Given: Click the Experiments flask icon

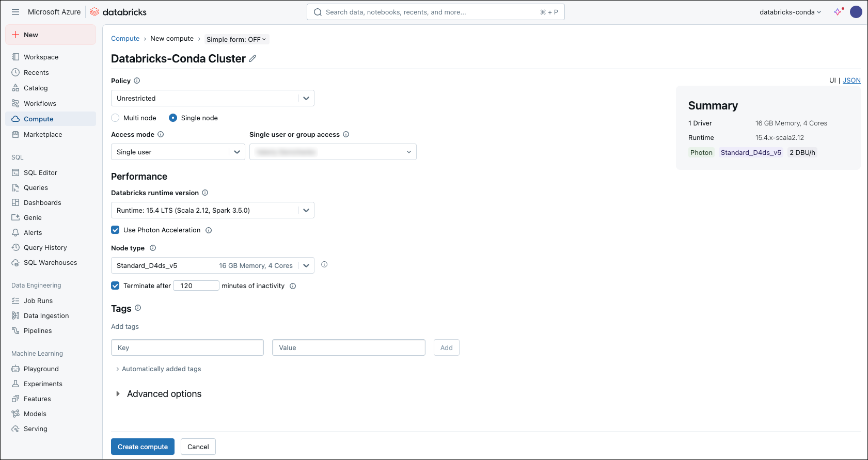Looking at the screenshot, I should point(15,384).
